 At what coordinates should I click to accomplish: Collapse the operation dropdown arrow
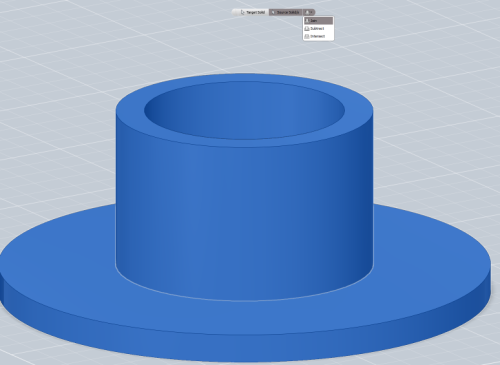[311, 12]
